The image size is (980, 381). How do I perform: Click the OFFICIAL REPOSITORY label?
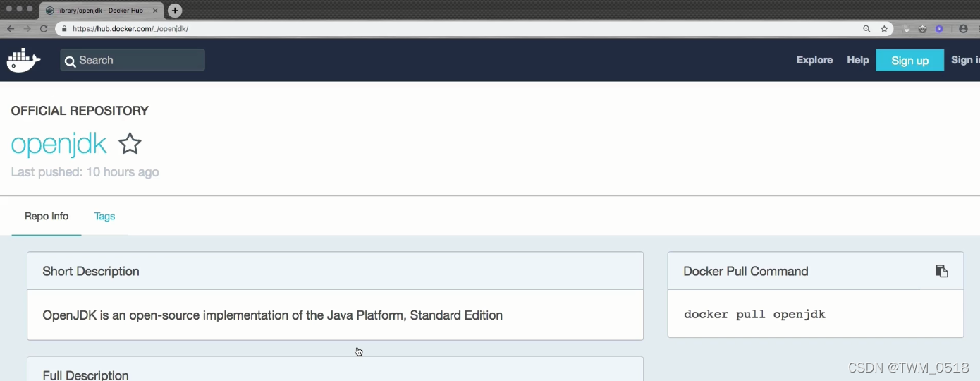click(80, 111)
